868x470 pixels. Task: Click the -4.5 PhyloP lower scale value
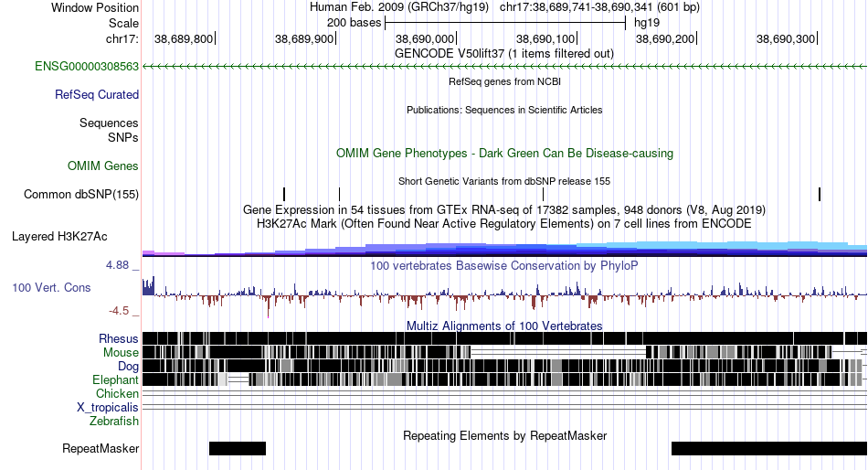(x=119, y=311)
